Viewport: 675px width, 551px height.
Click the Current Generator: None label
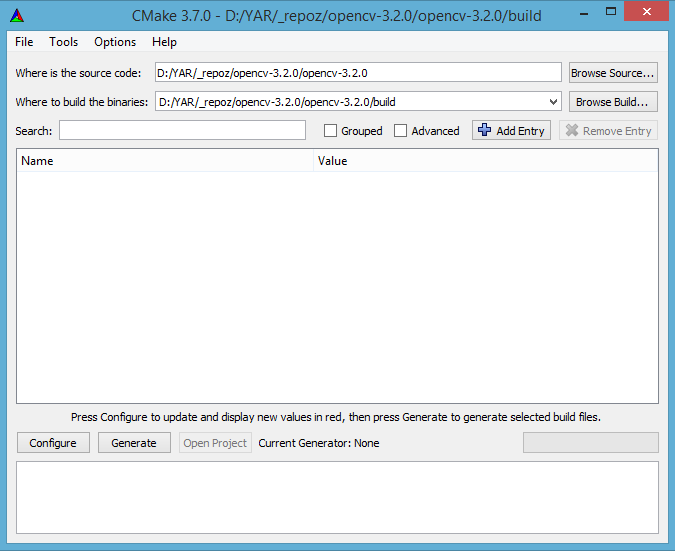[319, 443]
